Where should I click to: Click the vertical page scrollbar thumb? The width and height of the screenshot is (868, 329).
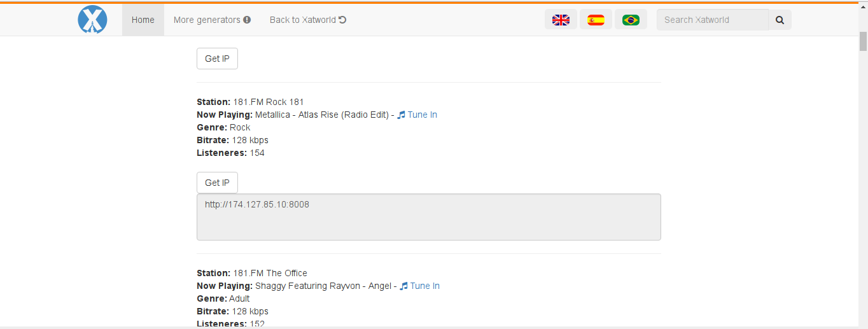click(x=863, y=41)
